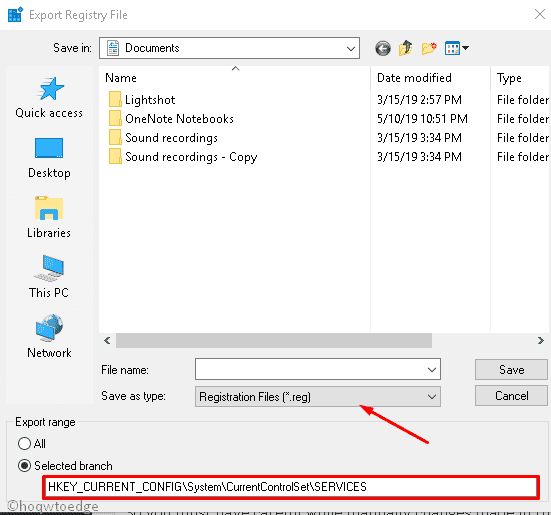Click the horizontal scrollbar thumb
551x515 pixels.
point(274,340)
